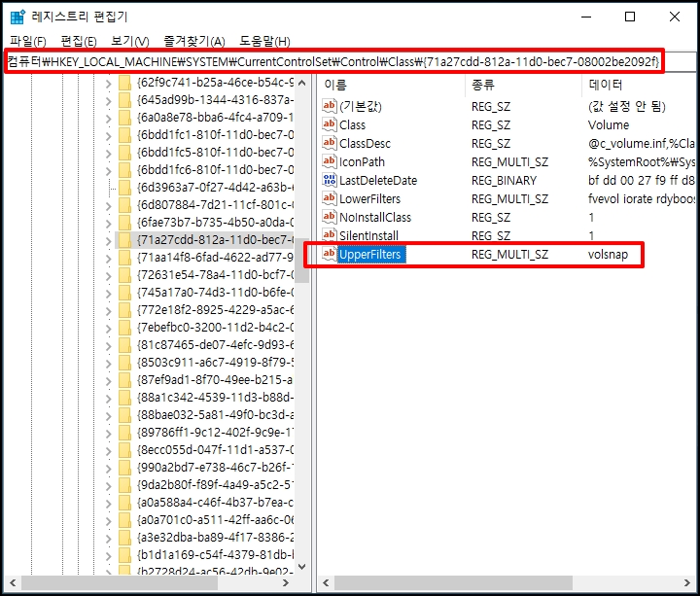Select the {a3e32dba-ba89 key in tree

pyautogui.click(x=215, y=538)
